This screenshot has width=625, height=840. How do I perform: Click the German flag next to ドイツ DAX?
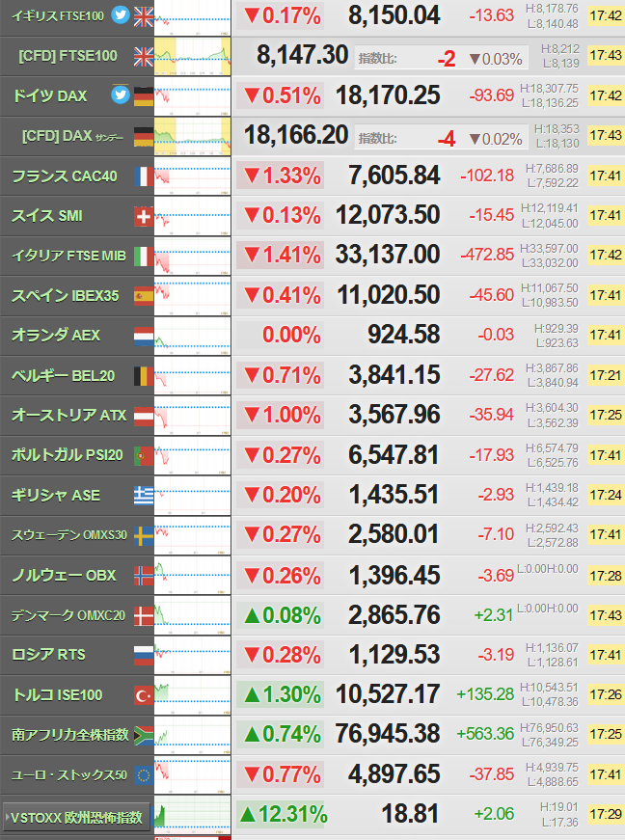[144, 95]
